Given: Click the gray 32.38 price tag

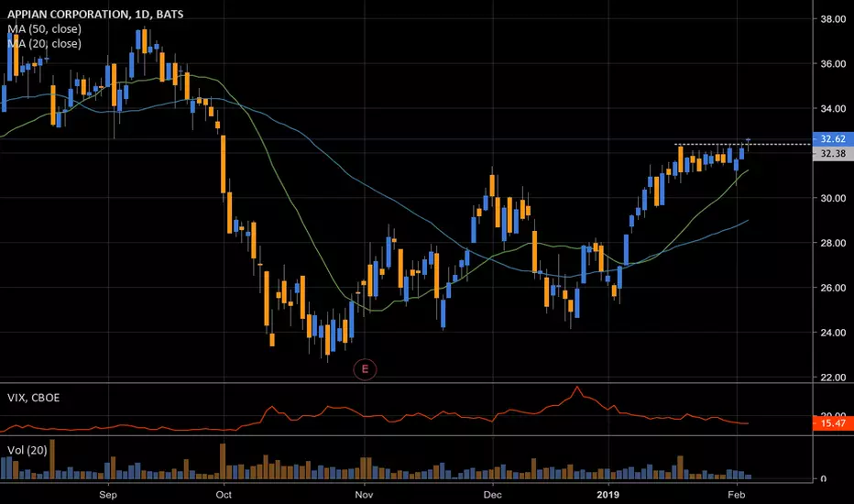Looking at the screenshot, I should pos(833,154).
